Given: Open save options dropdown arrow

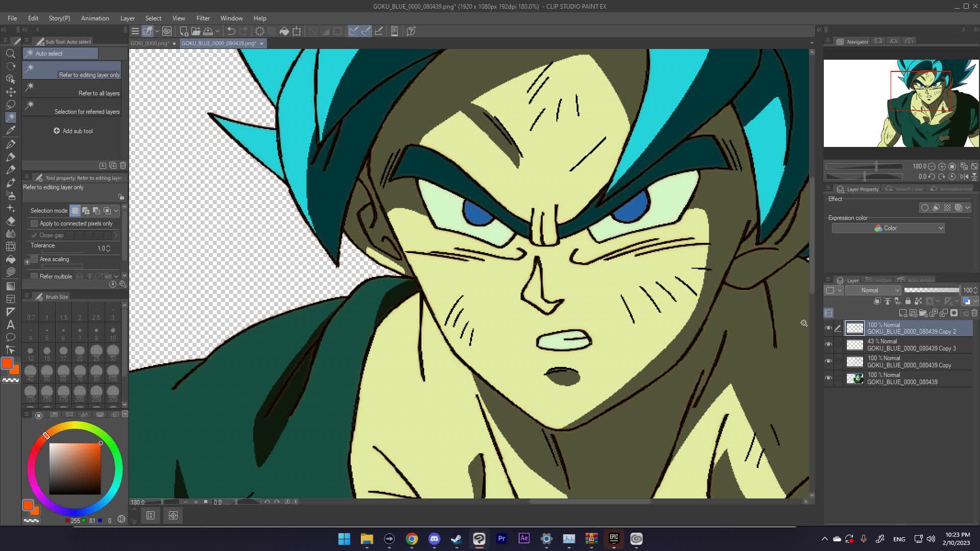Looking at the screenshot, I should coord(217,31).
